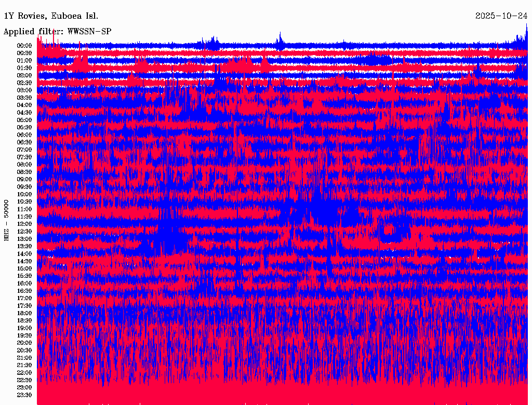Select the 03:30 time row label

pos(24,98)
